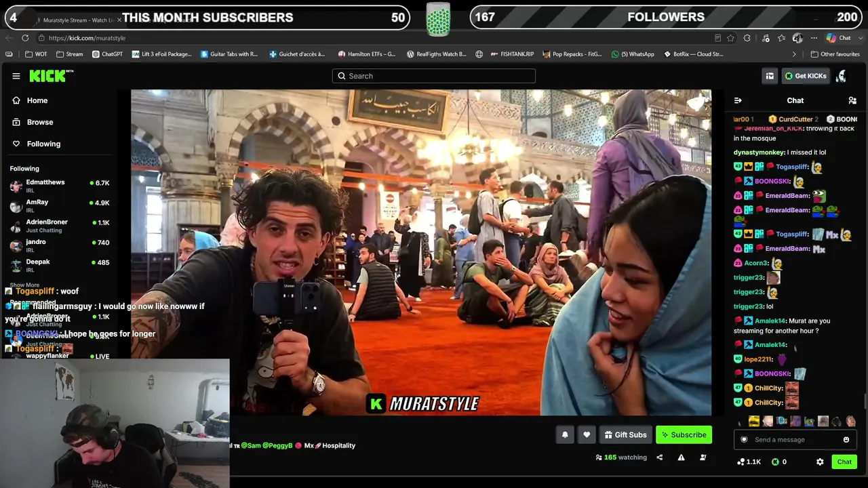Click the KICKs balance icon
Screen dimensions: 868x488
(775, 462)
